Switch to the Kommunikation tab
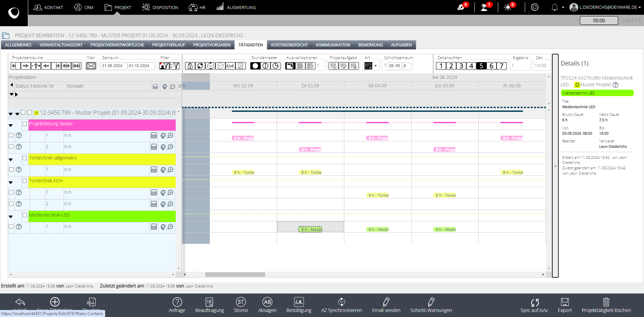644x317 pixels. (x=333, y=45)
